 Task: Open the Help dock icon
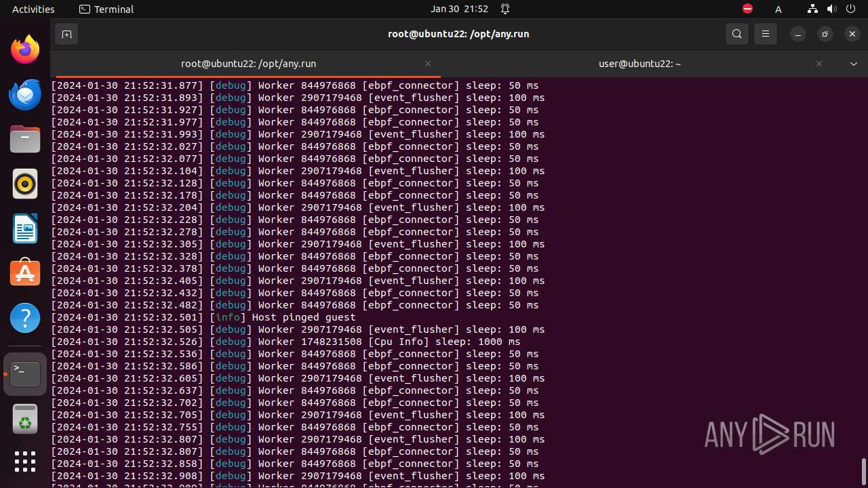pyautogui.click(x=25, y=318)
